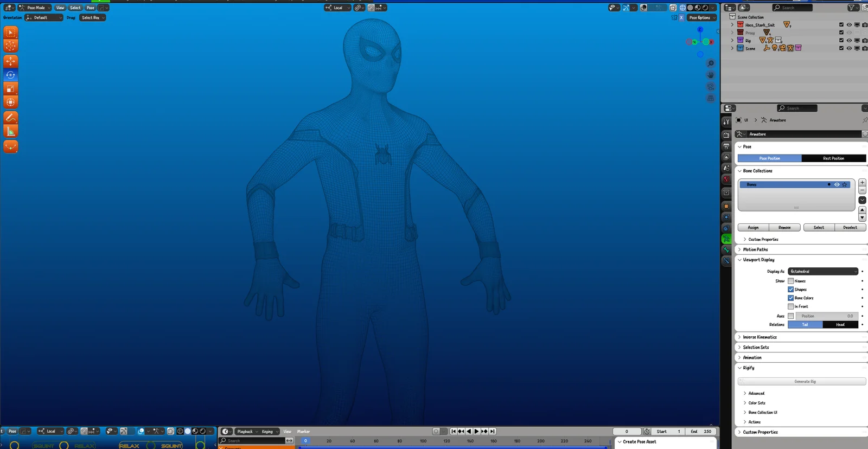
Task: Open the outliner filter dropdown
Action: coord(853,8)
